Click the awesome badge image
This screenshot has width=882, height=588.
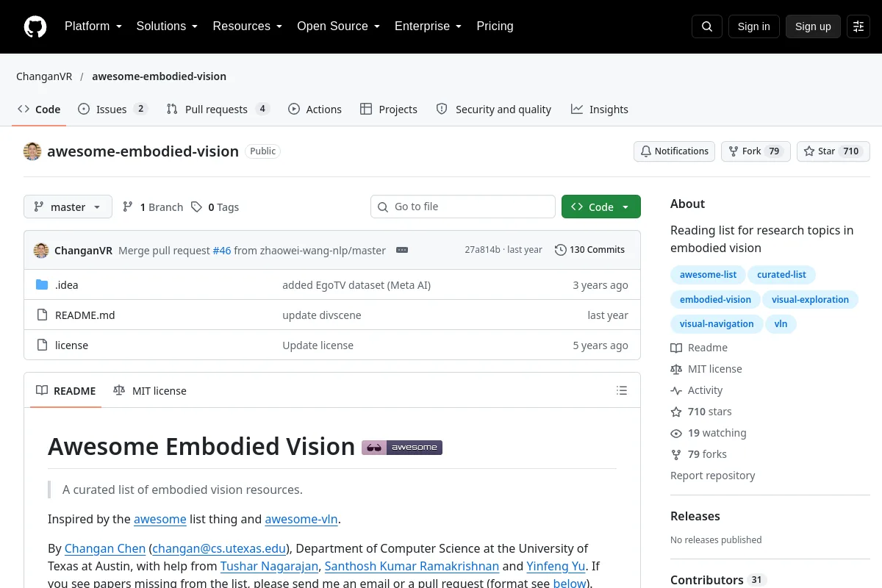tap(402, 447)
